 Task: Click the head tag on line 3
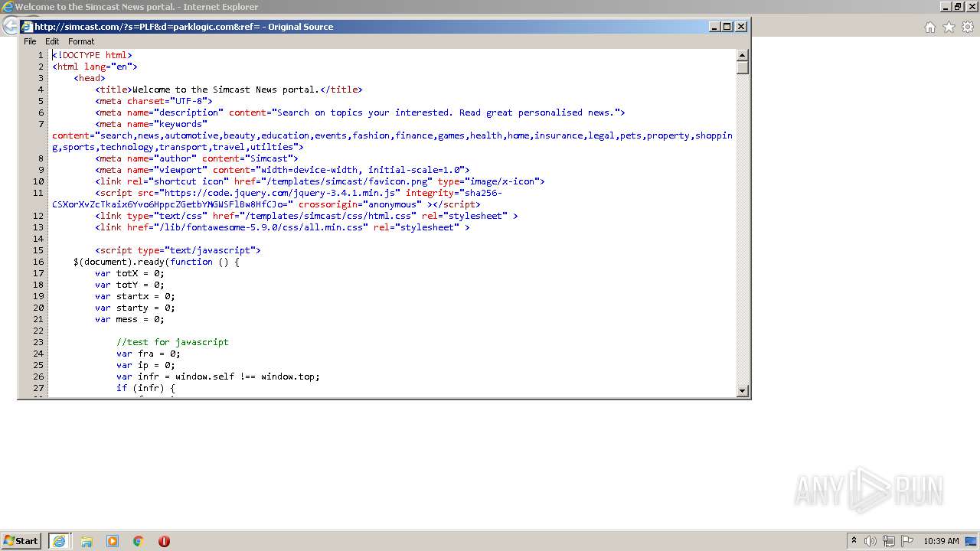(x=90, y=78)
